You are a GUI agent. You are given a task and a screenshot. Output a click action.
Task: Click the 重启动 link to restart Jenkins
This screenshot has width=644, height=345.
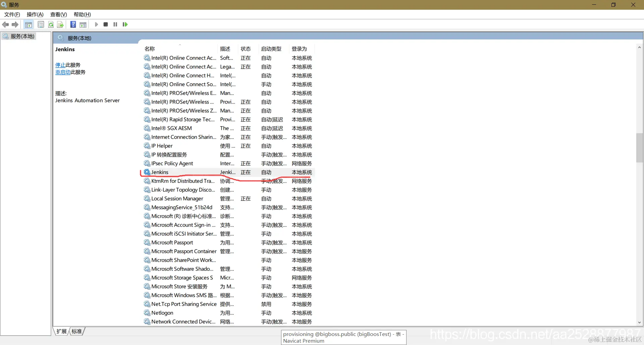click(63, 72)
